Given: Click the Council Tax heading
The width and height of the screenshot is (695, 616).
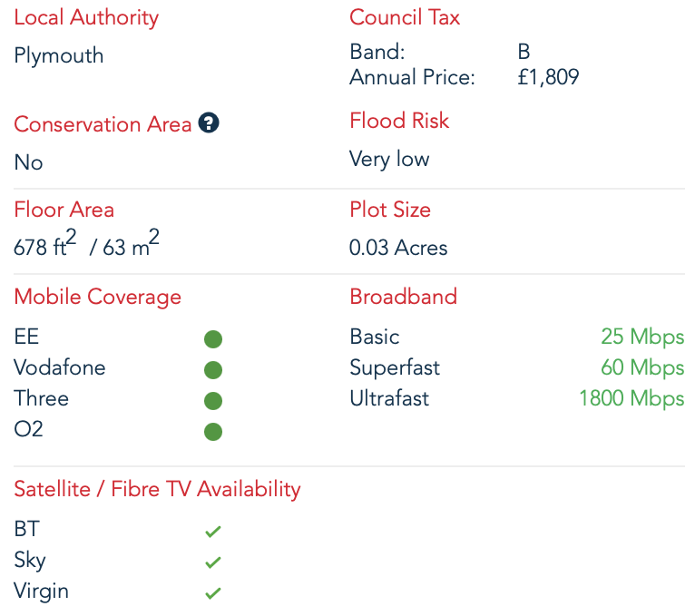Looking at the screenshot, I should point(405,17).
